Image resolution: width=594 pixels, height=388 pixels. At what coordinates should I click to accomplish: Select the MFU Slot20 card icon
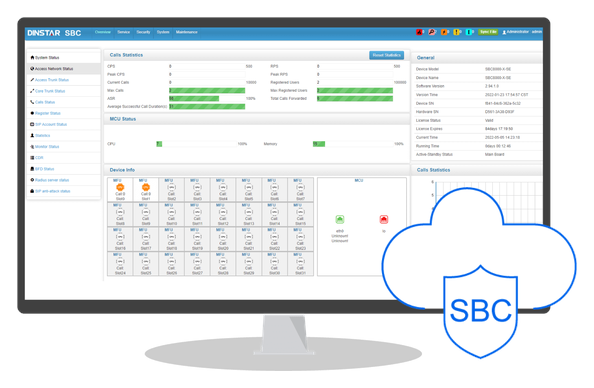pos(223,236)
